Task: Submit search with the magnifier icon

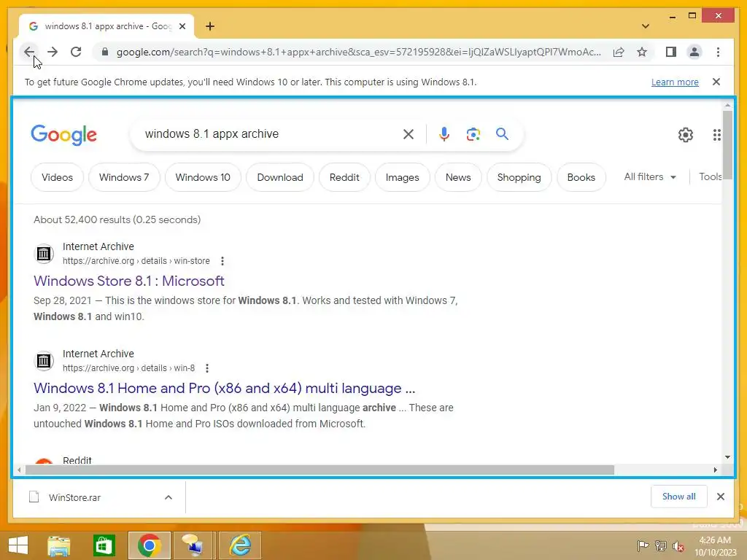Action: [502, 134]
